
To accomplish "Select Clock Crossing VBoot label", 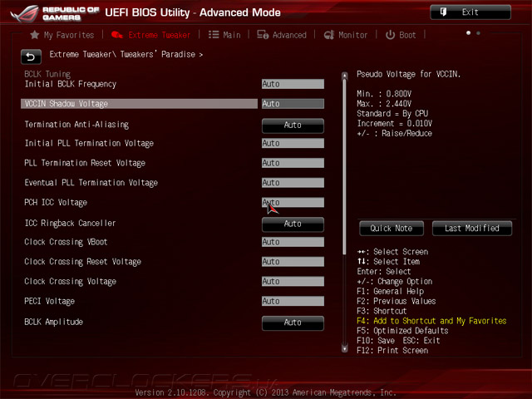I will pyautogui.click(x=66, y=242).
